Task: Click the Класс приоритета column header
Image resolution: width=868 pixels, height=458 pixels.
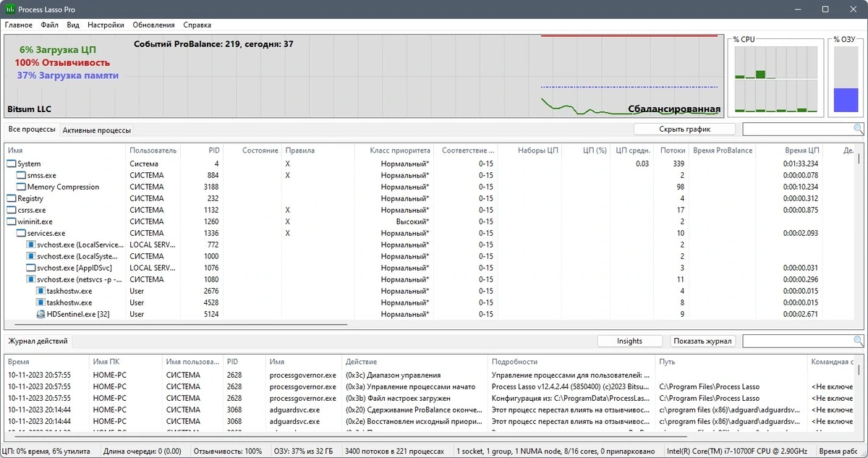Action: [x=393, y=150]
